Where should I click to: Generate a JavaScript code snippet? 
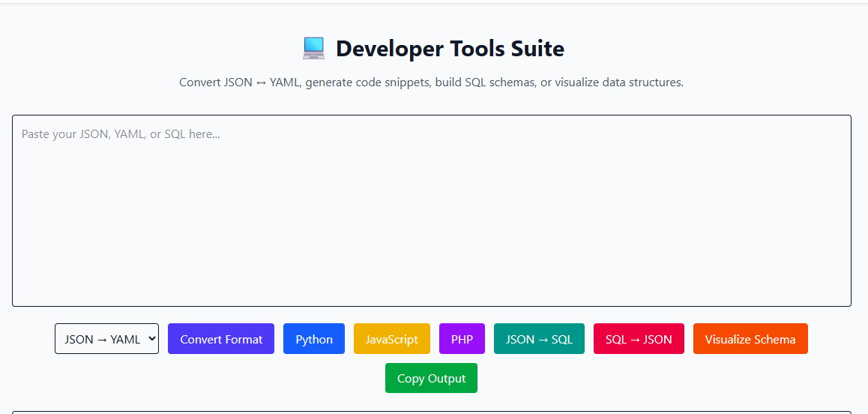[x=392, y=339]
